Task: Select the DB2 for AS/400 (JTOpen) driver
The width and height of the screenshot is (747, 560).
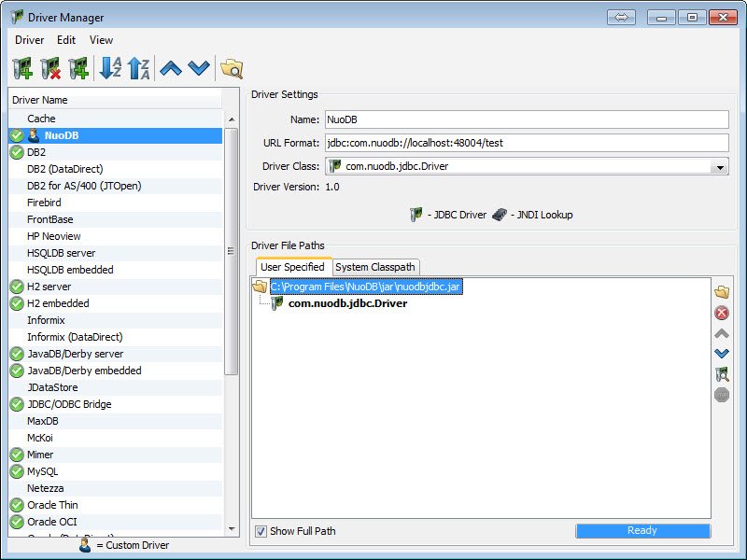Action: point(116,186)
